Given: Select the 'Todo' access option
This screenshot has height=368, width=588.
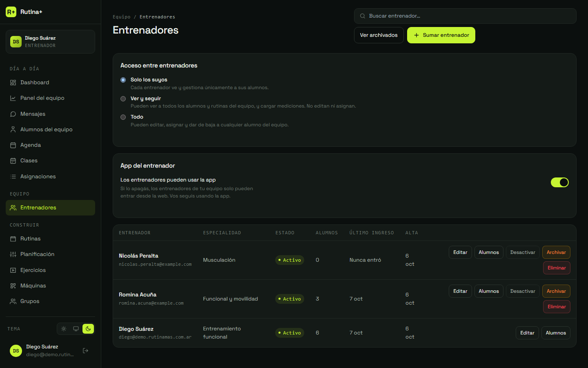Looking at the screenshot, I should pos(123,117).
